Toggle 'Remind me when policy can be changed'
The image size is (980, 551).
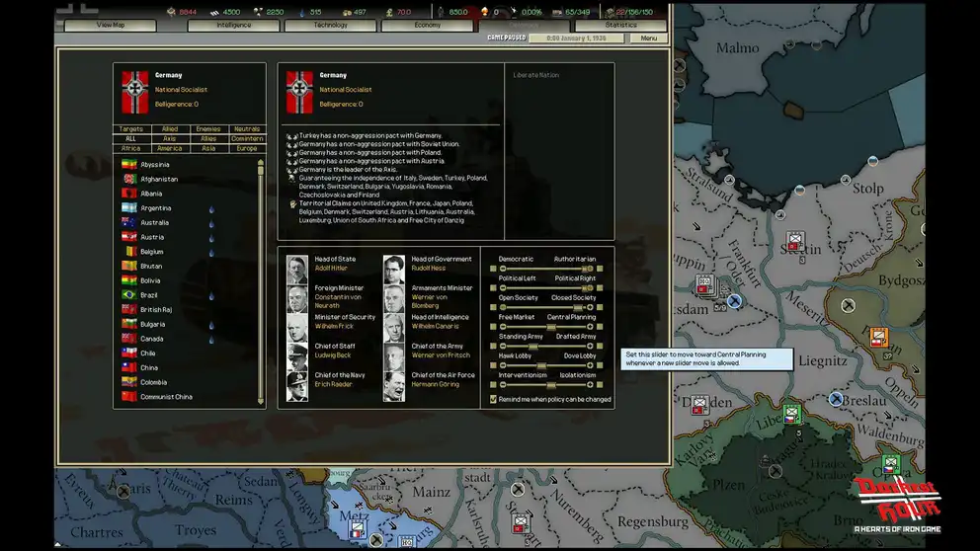(x=494, y=400)
